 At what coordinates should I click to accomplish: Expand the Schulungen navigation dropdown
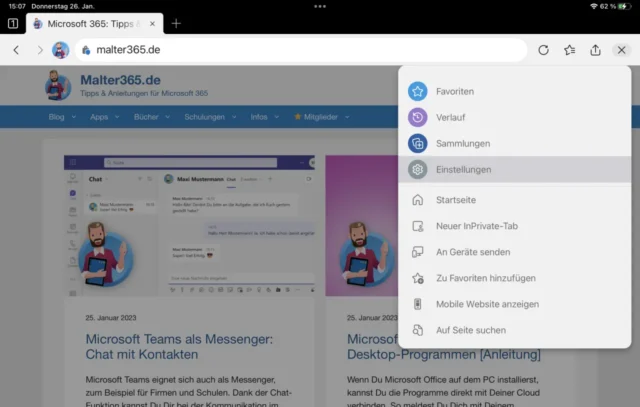click(x=207, y=117)
